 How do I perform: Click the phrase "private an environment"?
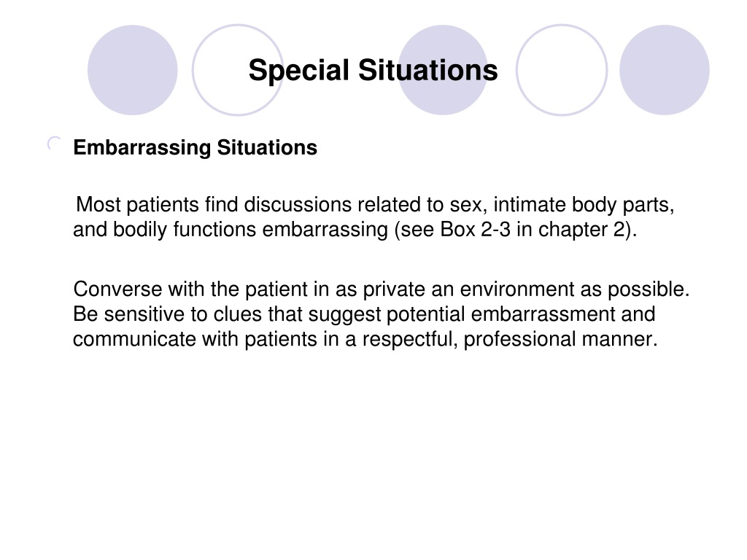468,289
